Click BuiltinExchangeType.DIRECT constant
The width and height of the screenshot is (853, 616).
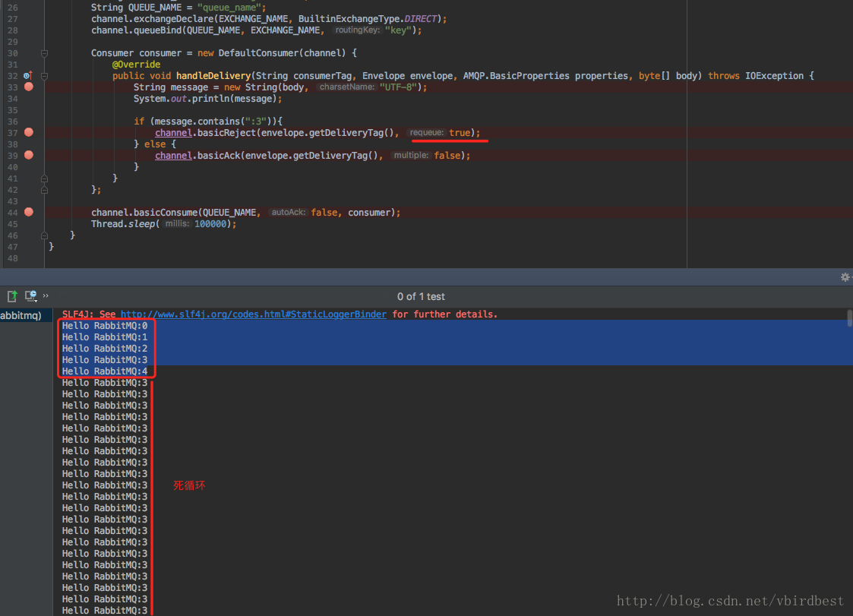pyautogui.click(x=367, y=19)
